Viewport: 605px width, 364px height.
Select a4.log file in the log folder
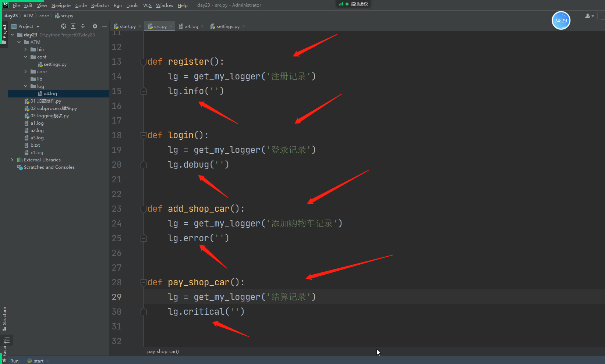tap(47, 94)
